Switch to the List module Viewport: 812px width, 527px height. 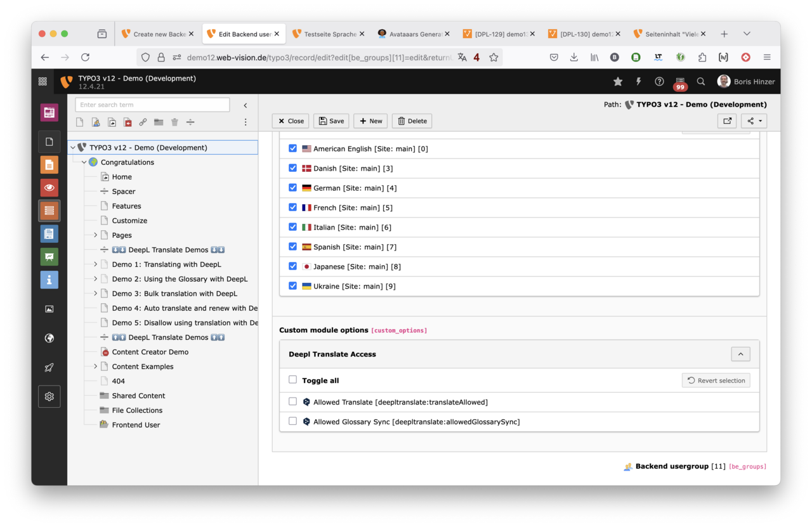[x=49, y=210]
